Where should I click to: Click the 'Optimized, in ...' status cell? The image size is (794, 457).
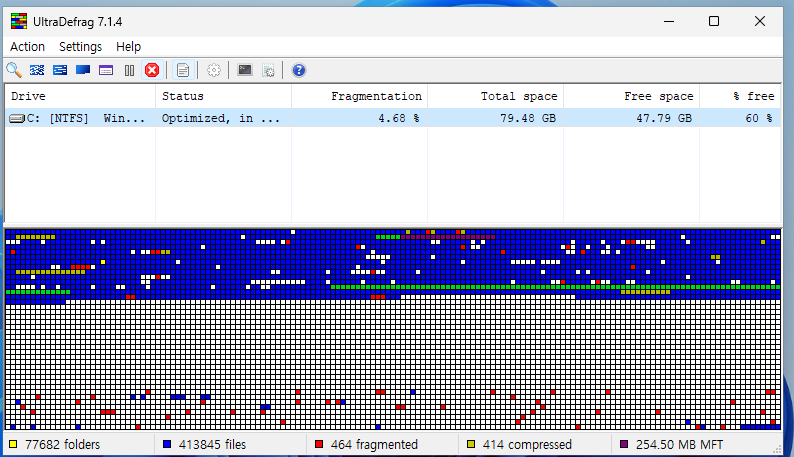pyautogui.click(x=220, y=118)
